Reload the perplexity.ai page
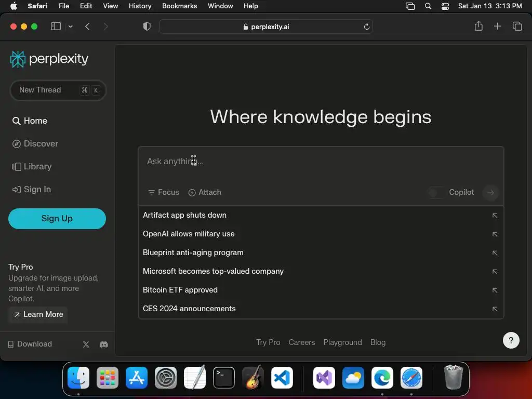Image resolution: width=532 pixels, height=399 pixels. [366, 27]
